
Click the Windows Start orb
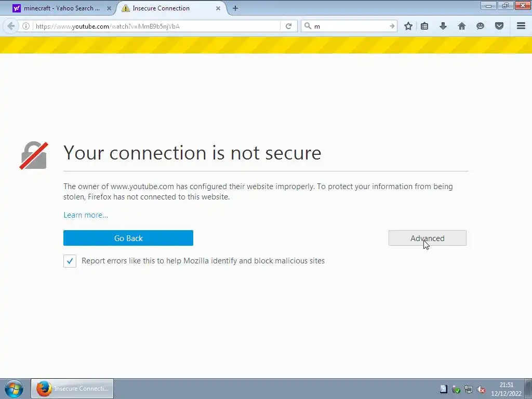click(x=14, y=389)
